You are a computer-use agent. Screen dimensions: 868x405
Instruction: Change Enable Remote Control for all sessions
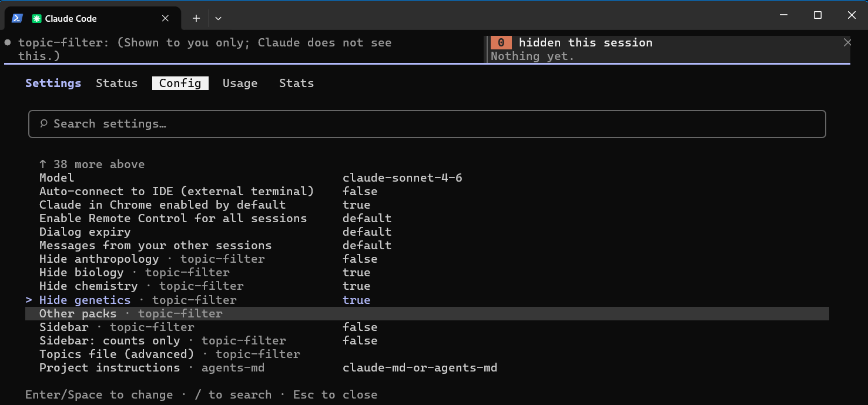click(x=427, y=218)
